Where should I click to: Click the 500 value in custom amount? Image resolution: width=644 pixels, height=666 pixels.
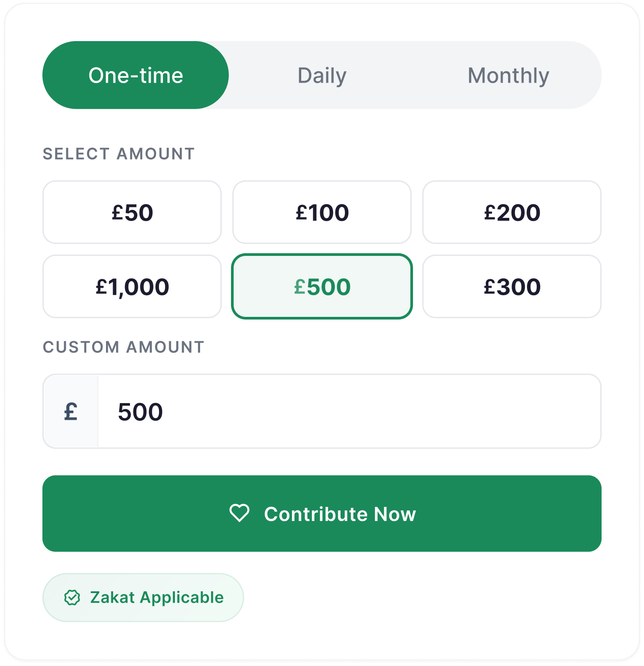pyautogui.click(x=139, y=411)
